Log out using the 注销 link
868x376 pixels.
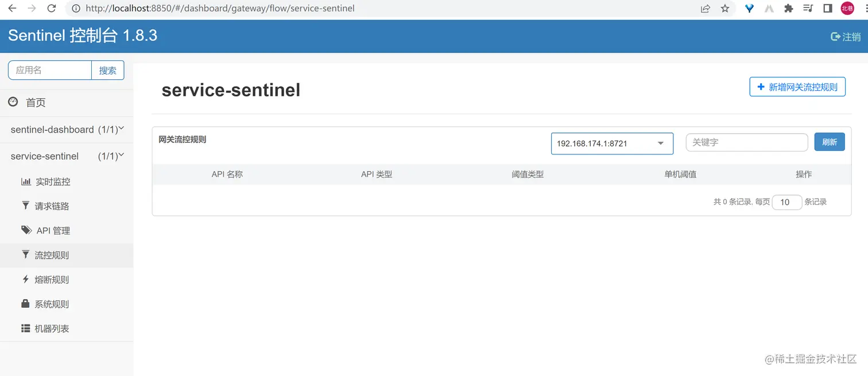pyautogui.click(x=846, y=37)
